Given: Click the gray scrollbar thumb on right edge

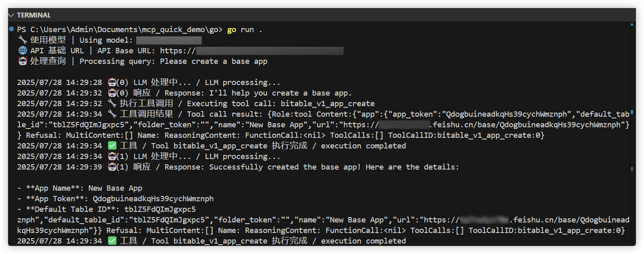Looking at the screenshot, I should [632, 169].
